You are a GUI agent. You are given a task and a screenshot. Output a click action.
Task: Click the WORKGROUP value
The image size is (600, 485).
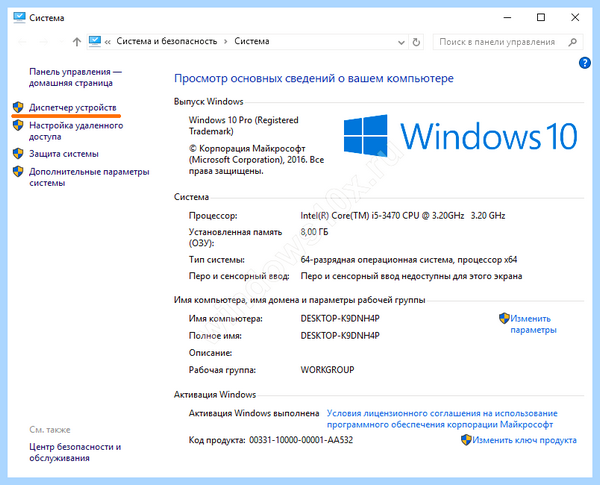pyautogui.click(x=328, y=370)
